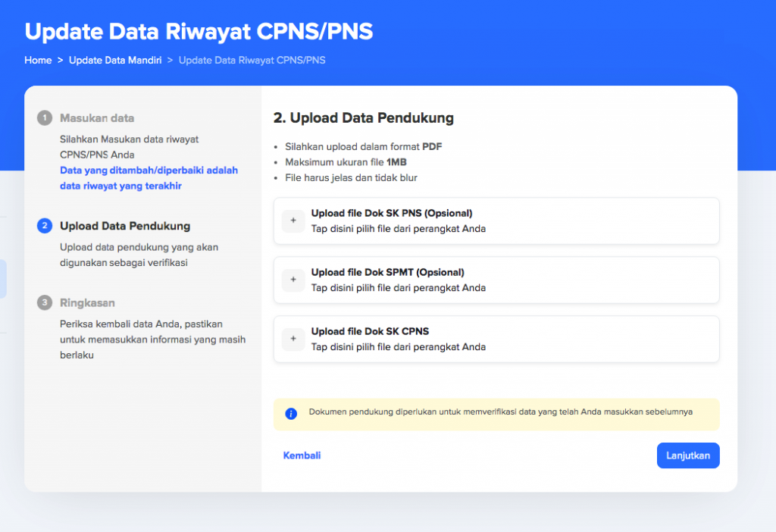Image resolution: width=776 pixels, height=532 pixels.
Task: Open file picker for Dok SK CPNS
Action: click(x=496, y=339)
